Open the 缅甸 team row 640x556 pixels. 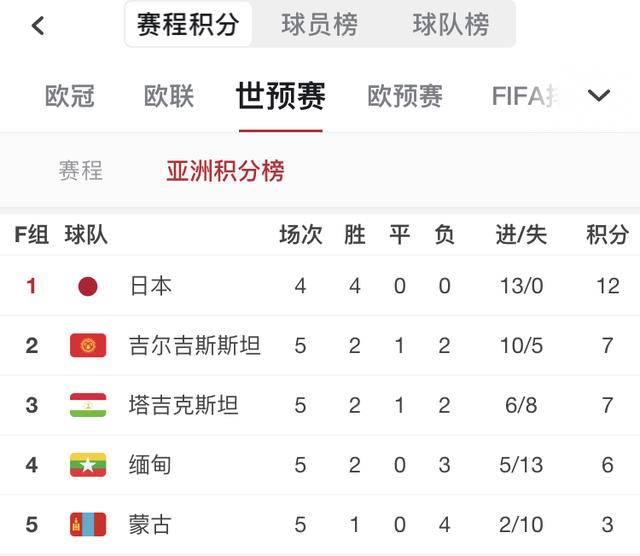click(320, 465)
